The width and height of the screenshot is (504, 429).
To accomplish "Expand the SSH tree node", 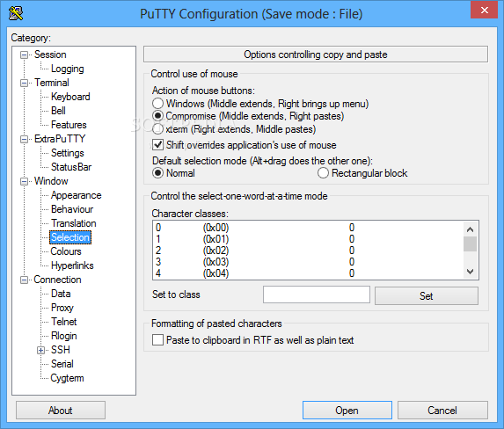I will 40,350.
